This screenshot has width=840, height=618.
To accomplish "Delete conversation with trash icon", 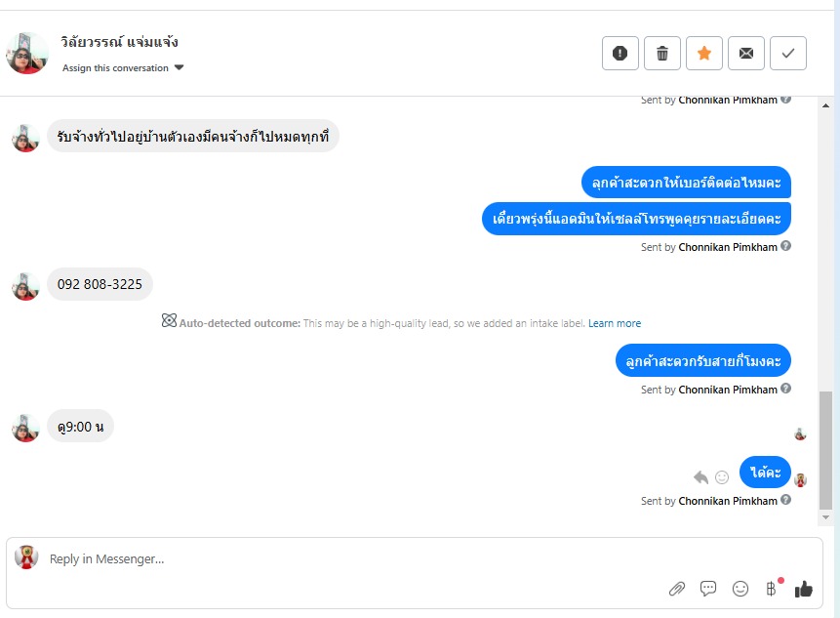I will 662,54.
